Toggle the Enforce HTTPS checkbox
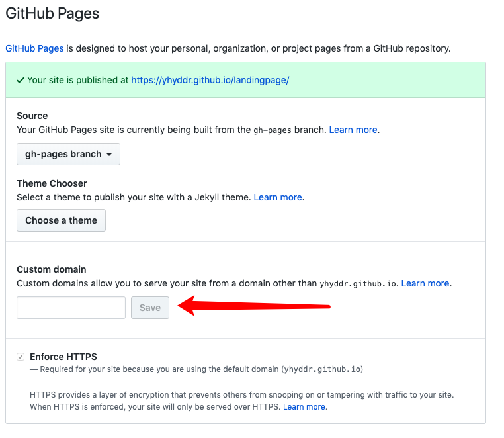This screenshot has height=438, width=504. (x=21, y=357)
